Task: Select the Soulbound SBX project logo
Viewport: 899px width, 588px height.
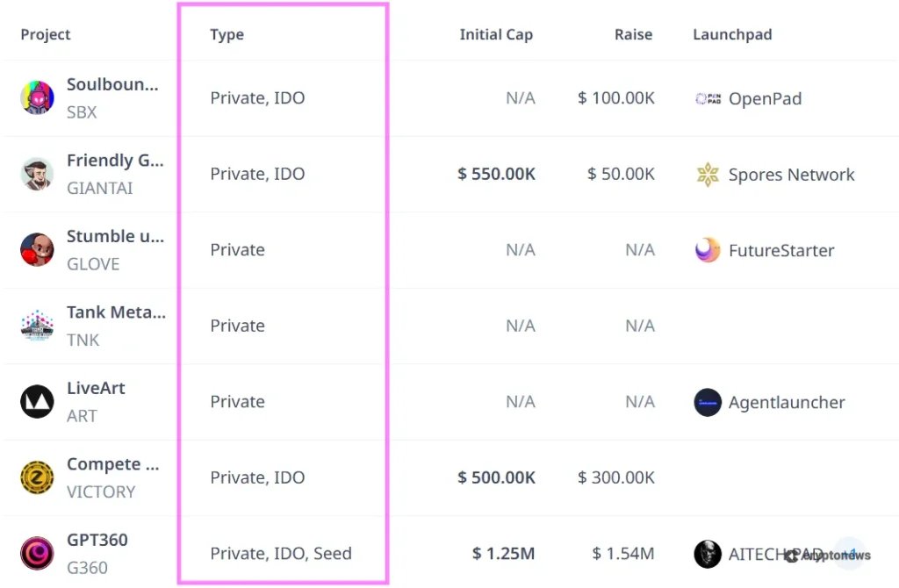Action: click(x=36, y=97)
